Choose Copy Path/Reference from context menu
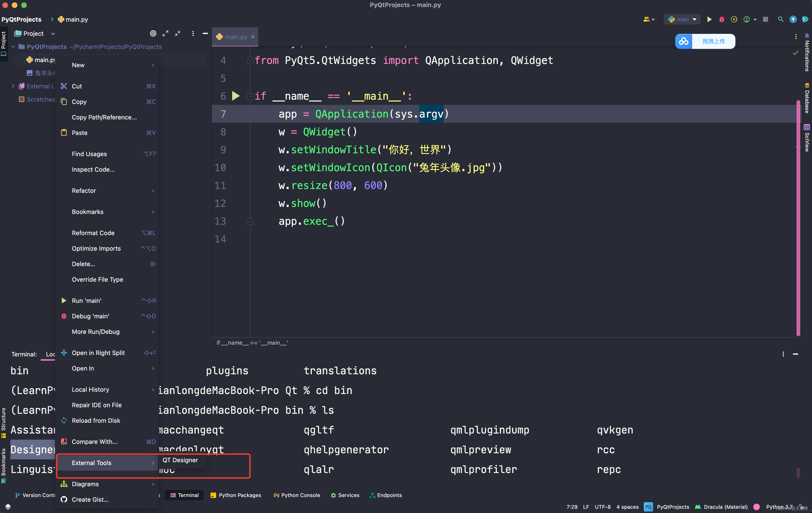This screenshot has width=812, height=513. click(107, 117)
